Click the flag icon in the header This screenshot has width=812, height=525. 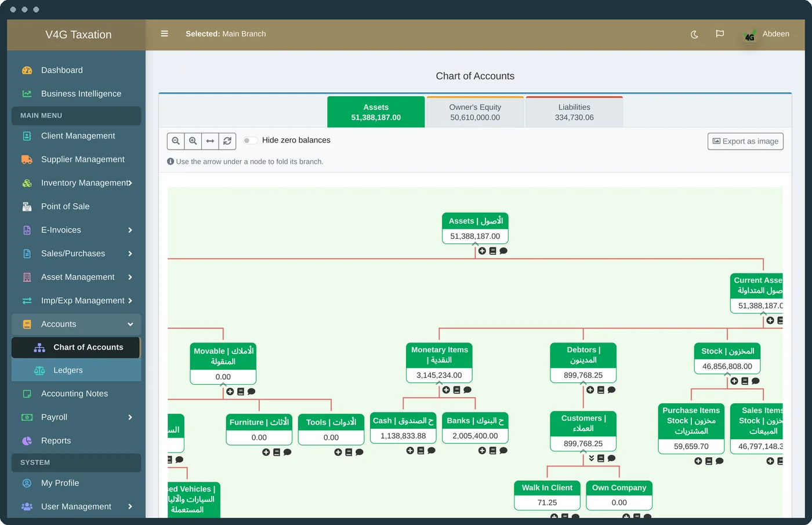(720, 34)
